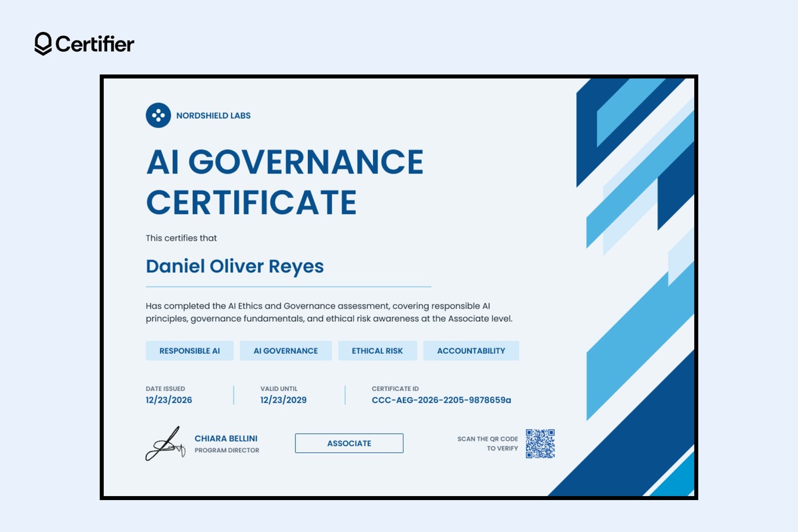
Task: Click the ID CCC-AEG-2026-2205-9878659a
Action: click(x=442, y=400)
